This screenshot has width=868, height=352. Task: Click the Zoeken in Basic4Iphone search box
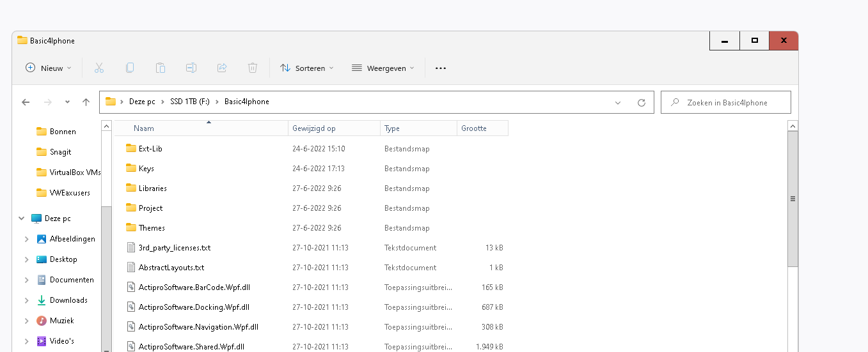coord(727,102)
